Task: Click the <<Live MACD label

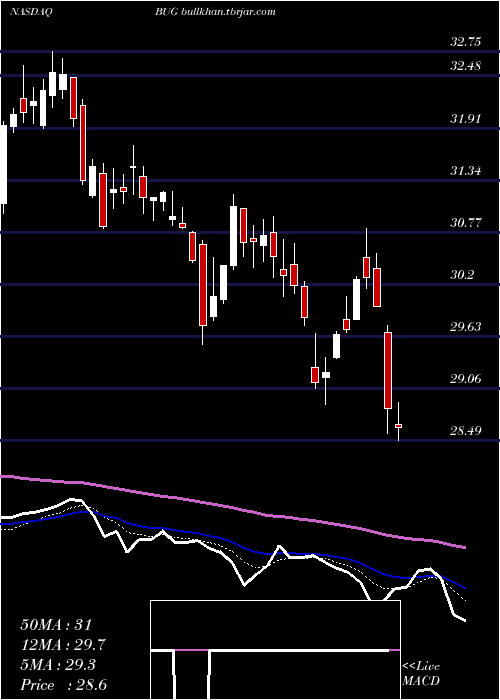Action: 421,674
